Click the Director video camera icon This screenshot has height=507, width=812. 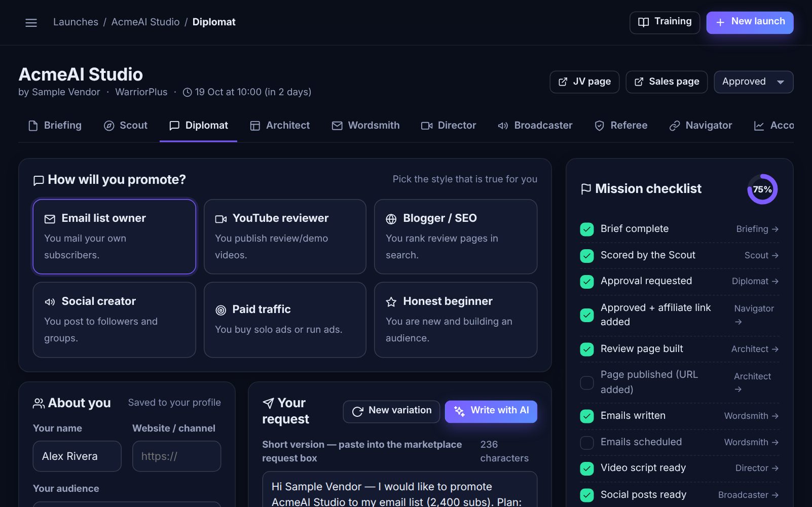[x=427, y=126]
